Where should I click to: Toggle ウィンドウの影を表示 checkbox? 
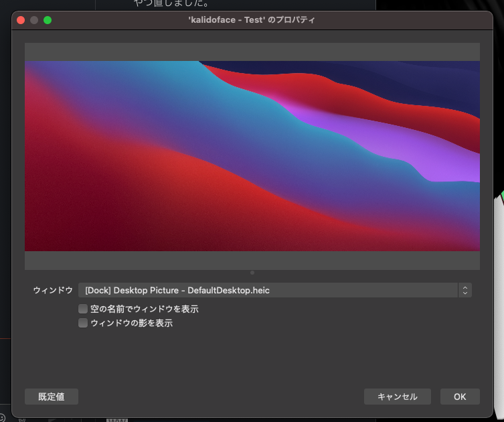[x=83, y=323]
